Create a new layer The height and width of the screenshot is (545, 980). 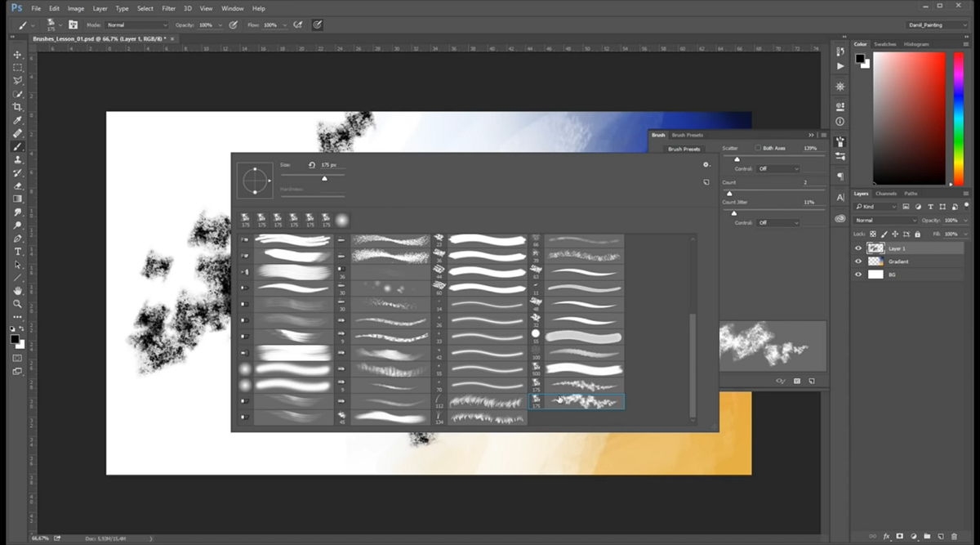941,536
